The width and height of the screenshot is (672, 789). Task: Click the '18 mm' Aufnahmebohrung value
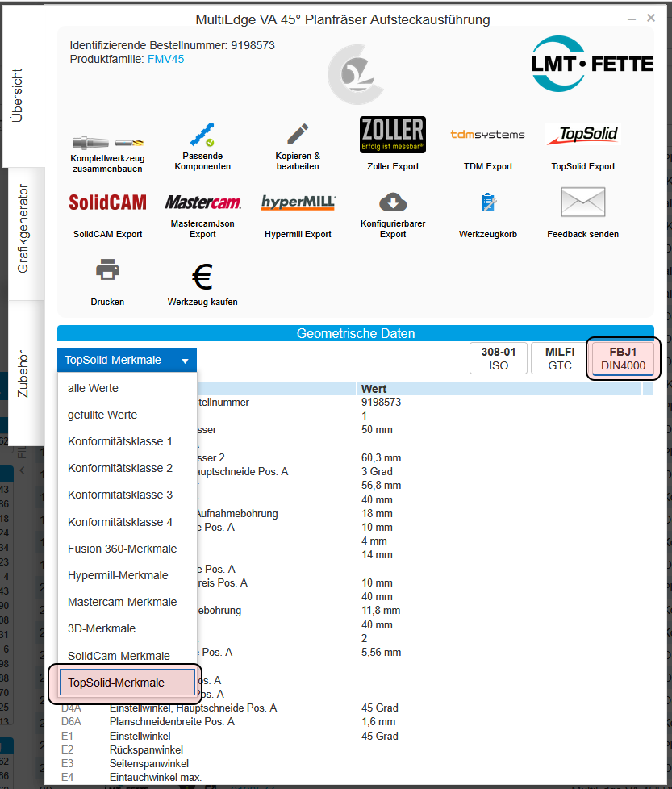(x=377, y=513)
